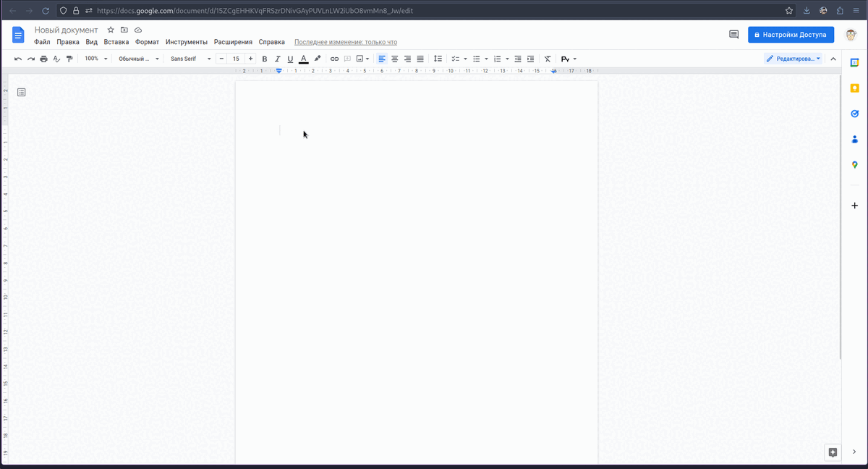This screenshot has width=868, height=469.
Task: Open the Справка menu
Action: pyautogui.click(x=271, y=42)
